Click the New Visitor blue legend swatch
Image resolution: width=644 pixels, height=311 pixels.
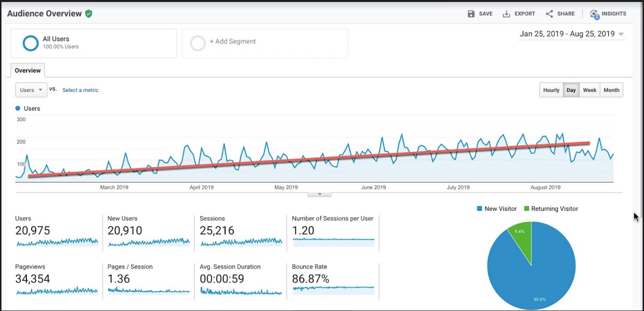click(x=479, y=209)
